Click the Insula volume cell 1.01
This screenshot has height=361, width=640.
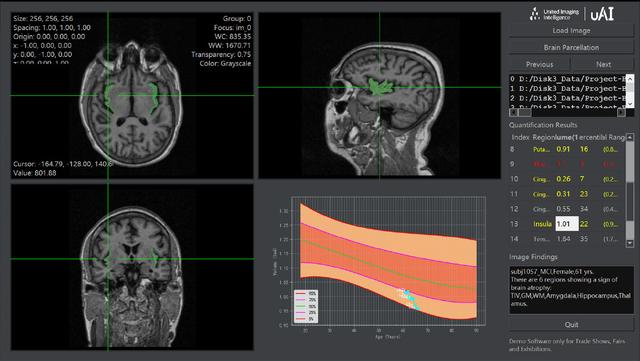[x=567, y=224]
